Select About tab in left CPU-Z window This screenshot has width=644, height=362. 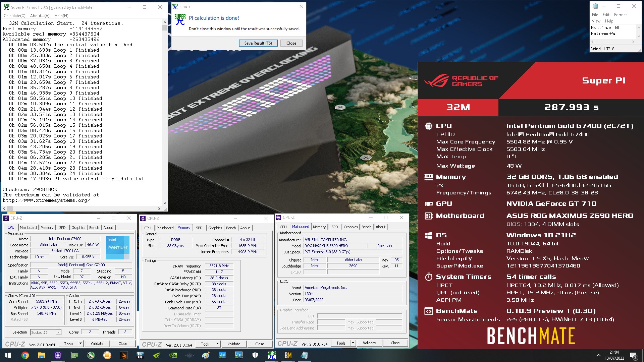[108, 228]
